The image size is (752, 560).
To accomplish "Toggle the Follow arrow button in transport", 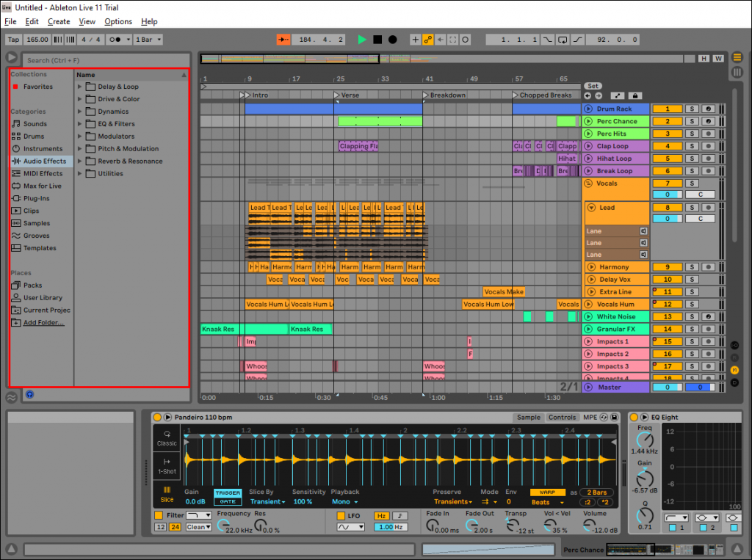I will pos(283,40).
